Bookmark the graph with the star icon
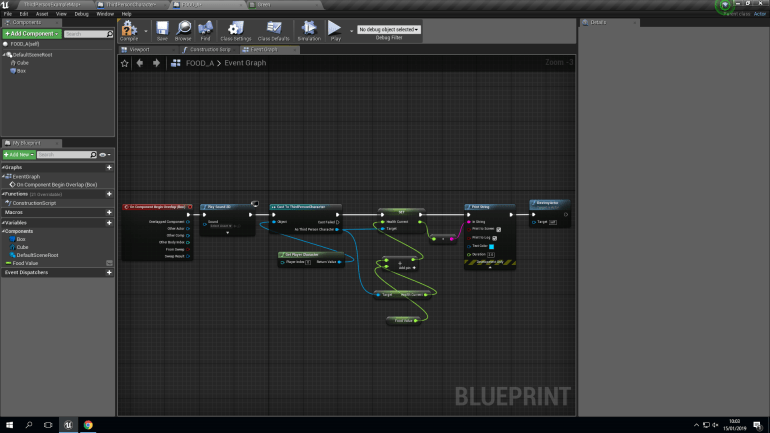 [x=125, y=63]
